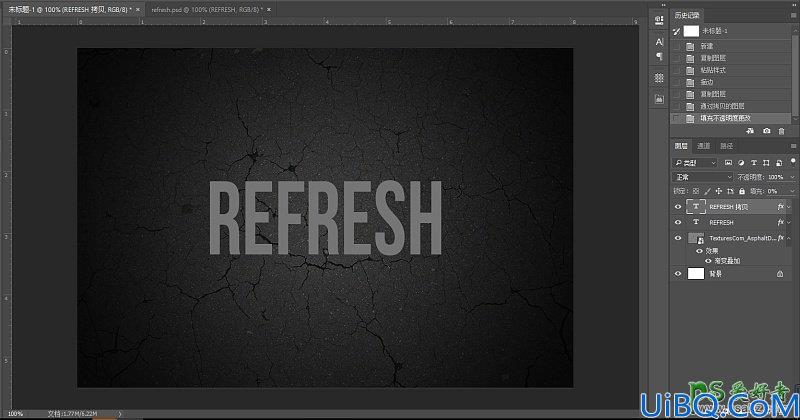Image resolution: width=800 pixels, height=420 pixels.
Task: Lock position move icon in Layers panel
Action: 718,191
